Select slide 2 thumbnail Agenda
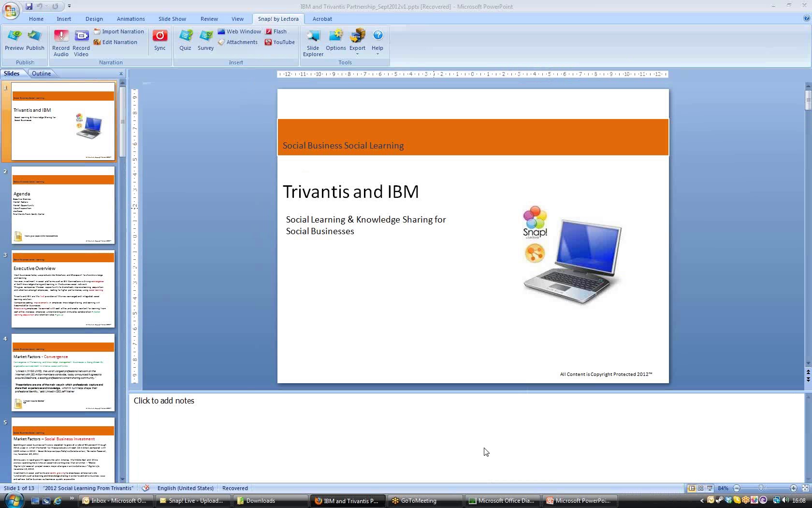This screenshot has height=508, width=812. click(63, 205)
